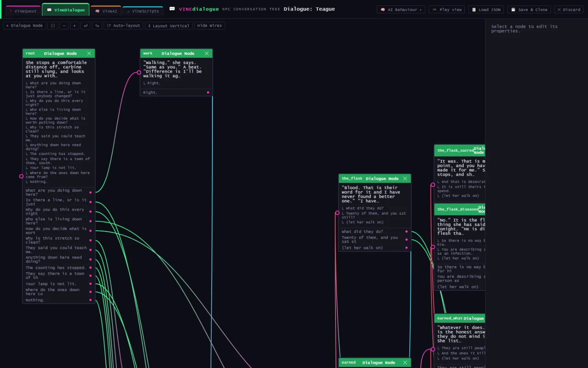588x368 pixels.
Task: Click the root node input port
Action: point(22,177)
